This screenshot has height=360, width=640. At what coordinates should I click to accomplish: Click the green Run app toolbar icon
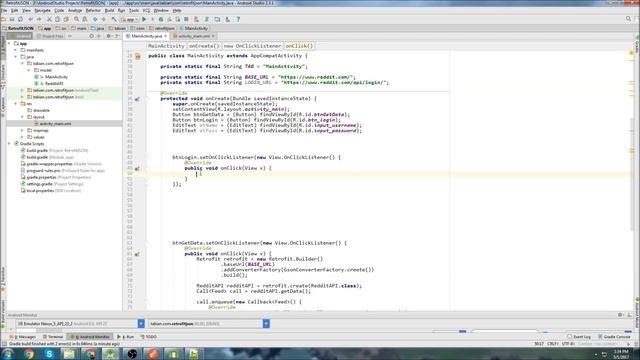click(x=144, y=19)
